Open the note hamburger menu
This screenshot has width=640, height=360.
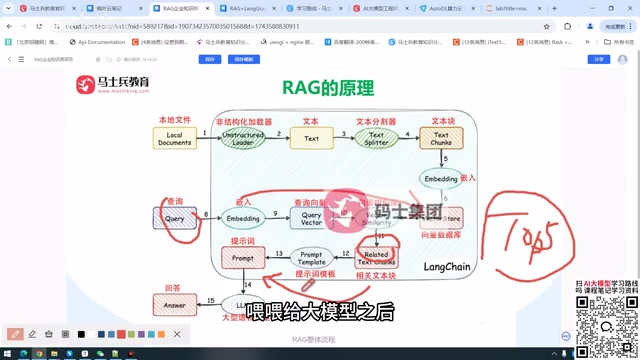[21, 59]
